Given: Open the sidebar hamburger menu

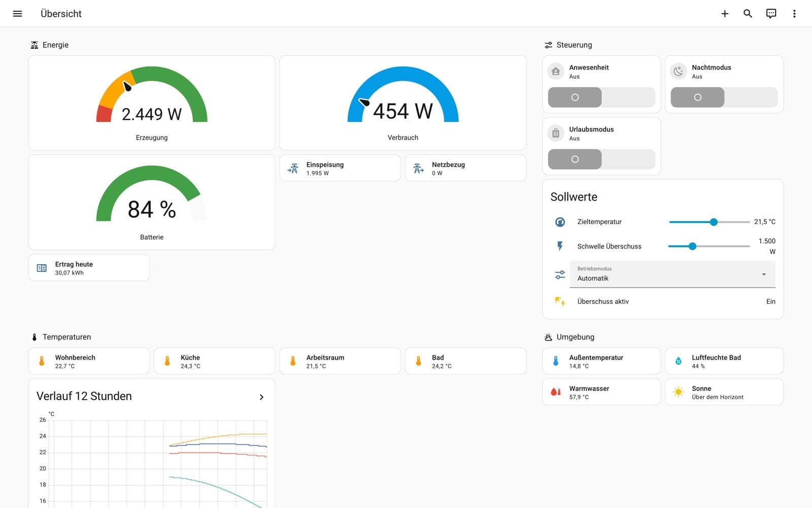Looking at the screenshot, I should 17,14.
